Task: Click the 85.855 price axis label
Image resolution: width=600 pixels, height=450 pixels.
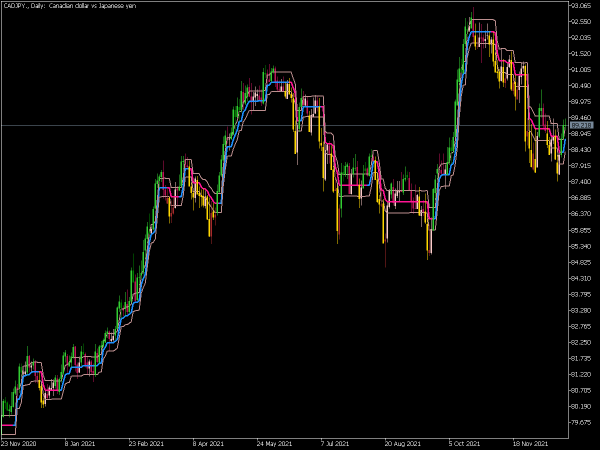Action: 580,230
